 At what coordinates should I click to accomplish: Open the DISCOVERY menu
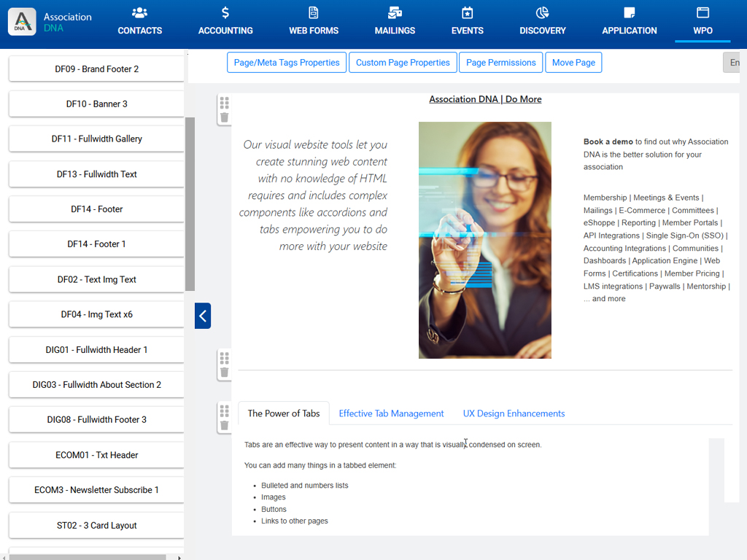point(543,31)
